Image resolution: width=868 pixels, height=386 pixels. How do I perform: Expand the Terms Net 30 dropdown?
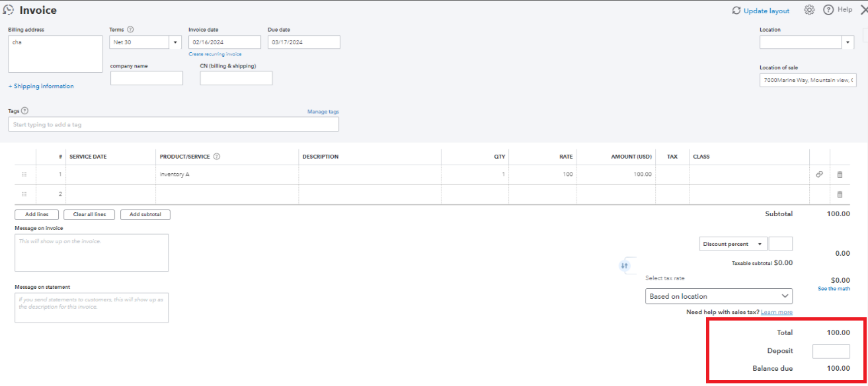click(176, 42)
